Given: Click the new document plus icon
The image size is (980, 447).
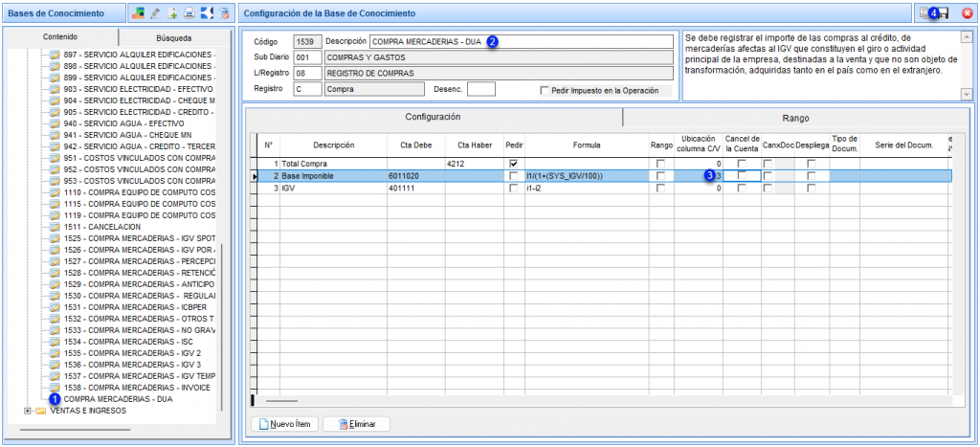Looking at the screenshot, I should coord(173,12).
